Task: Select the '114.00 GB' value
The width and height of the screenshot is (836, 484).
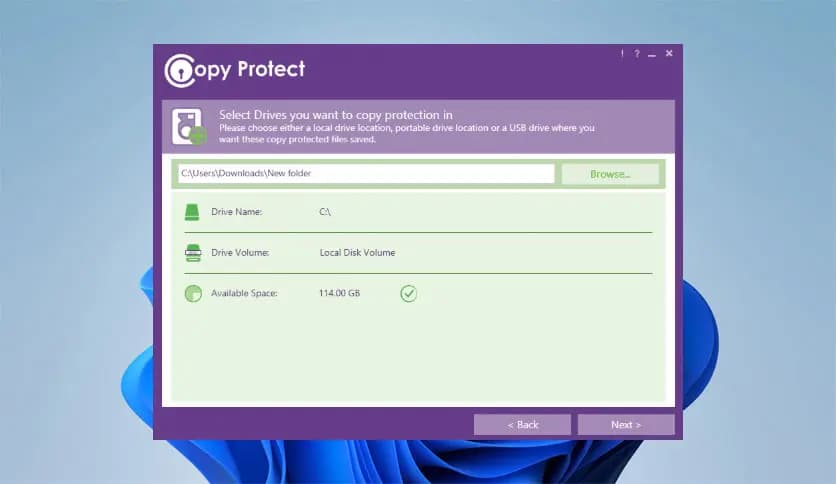Action: click(x=339, y=293)
